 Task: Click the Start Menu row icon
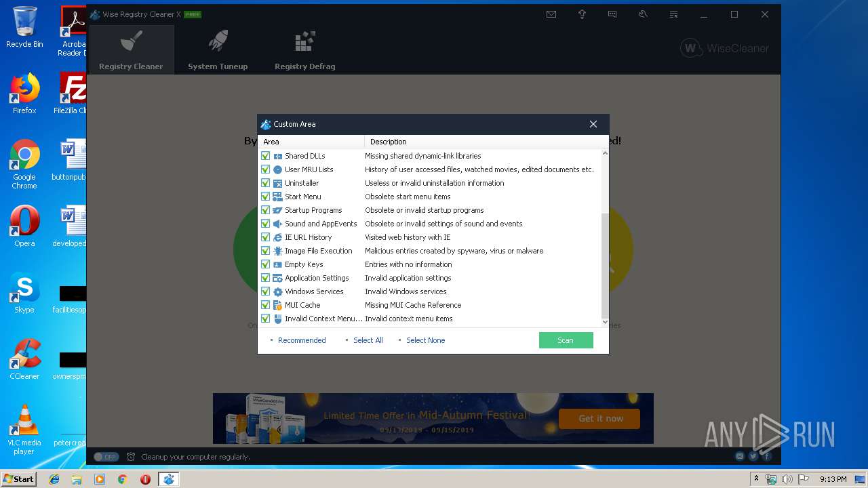[278, 197]
